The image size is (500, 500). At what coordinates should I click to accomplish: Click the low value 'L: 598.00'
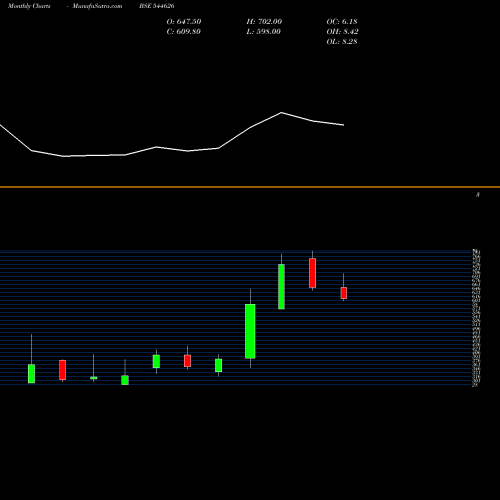coord(263,32)
